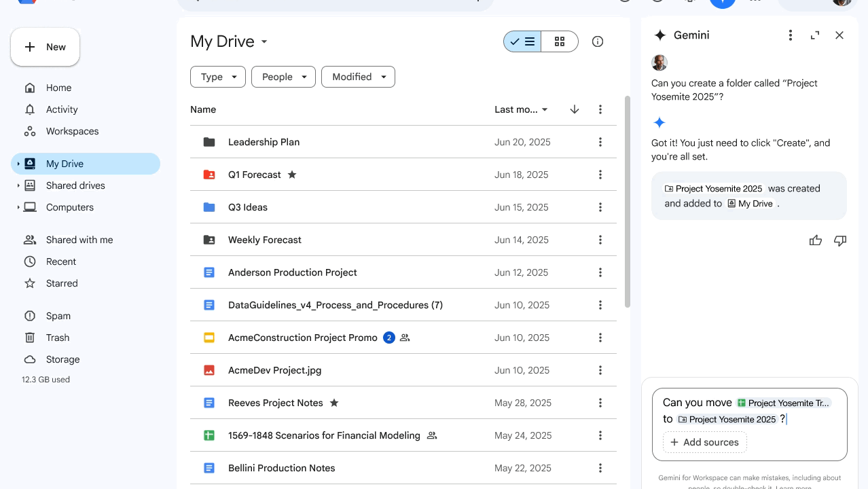Open Shared with me

79,240
